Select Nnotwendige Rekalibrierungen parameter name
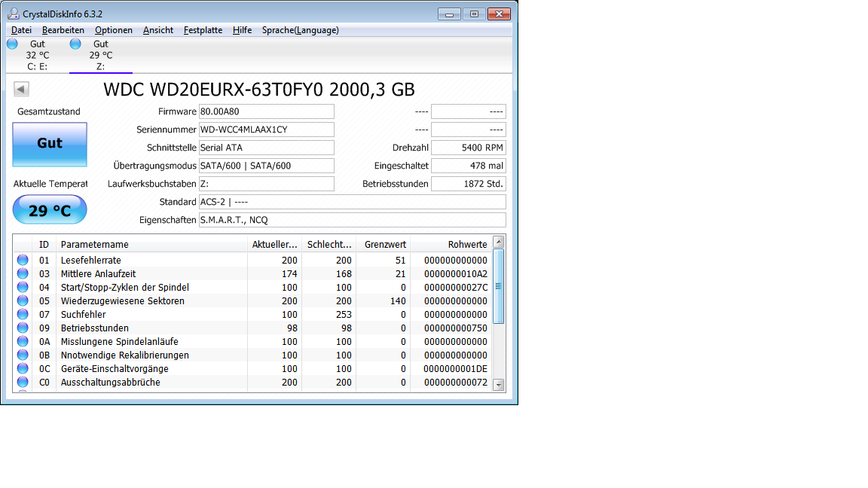 click(124, 355)
